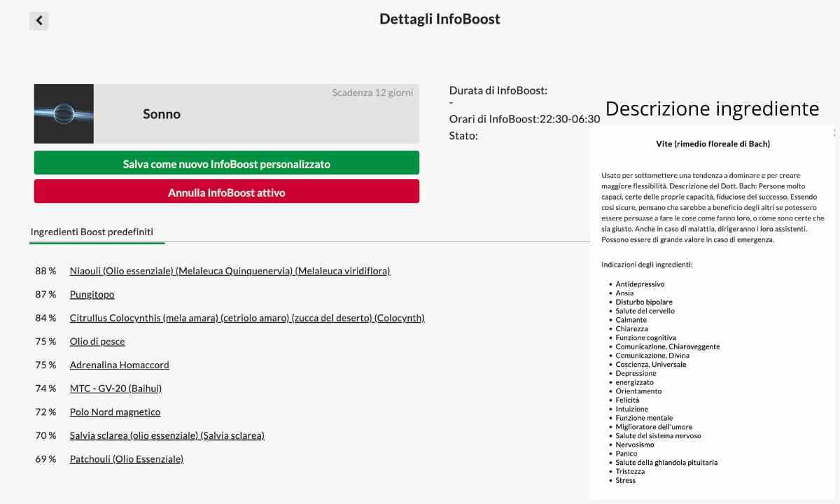Click Salute del sistema nervoso item
Viewport: 840px width, 504px height.
(658, 436)
